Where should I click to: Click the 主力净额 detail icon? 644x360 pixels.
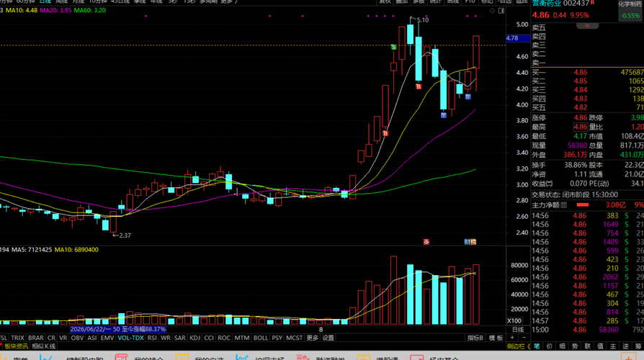[x=564, y=204]
